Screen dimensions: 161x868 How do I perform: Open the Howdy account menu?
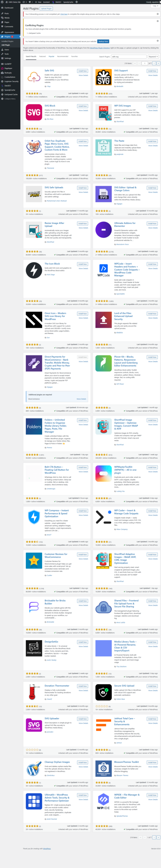tap(153, 2)
